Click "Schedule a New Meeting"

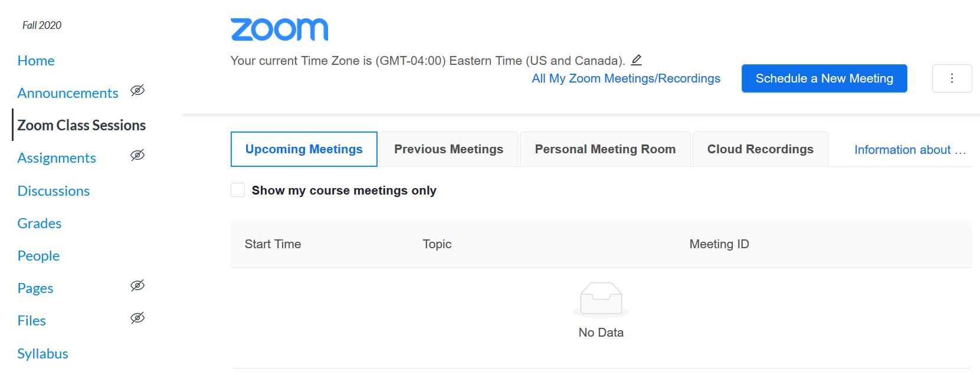pyautogui.click(x=824, y=78)
